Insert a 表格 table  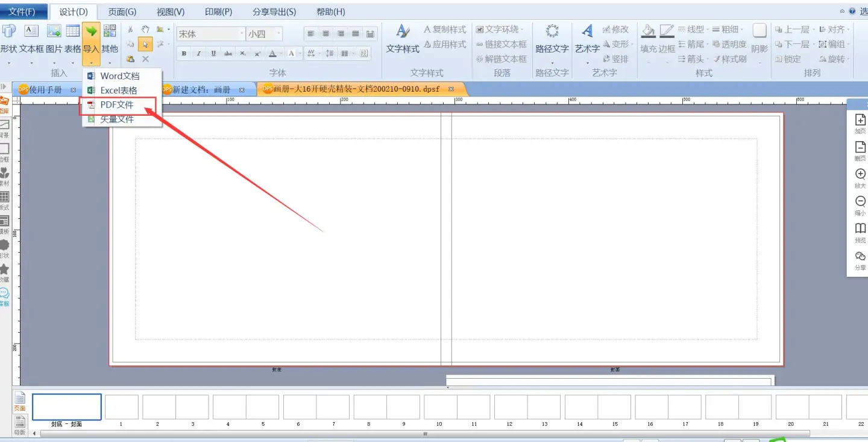coord(73,39)
